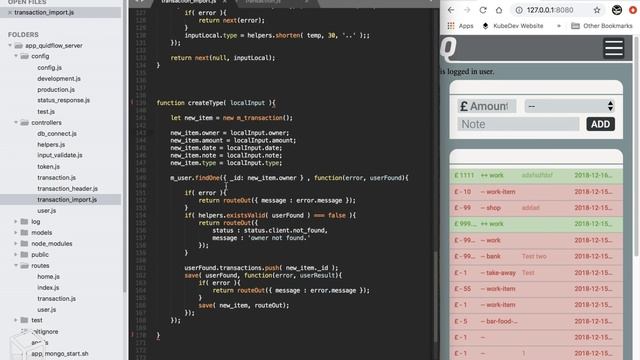Reload the page in the browser
The image size is (640, 360).
point(483,10)
